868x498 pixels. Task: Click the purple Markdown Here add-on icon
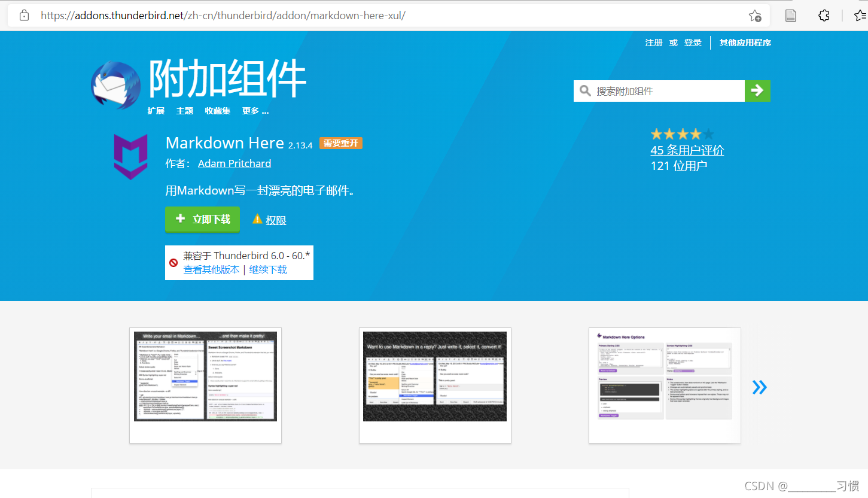[x=130, y=157]
